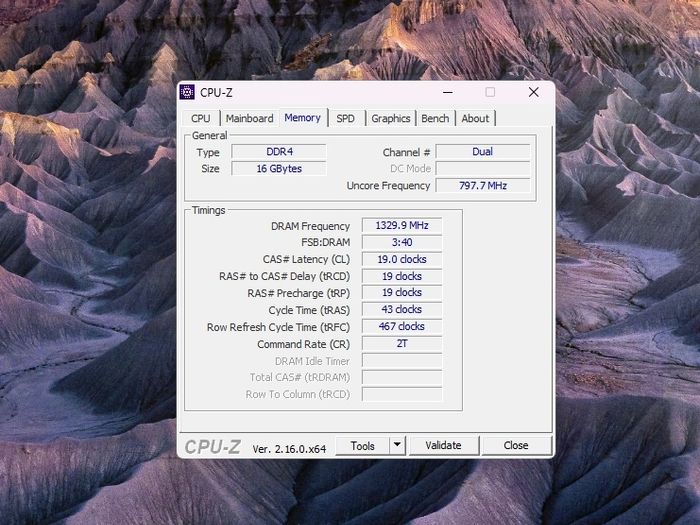The image size is (700, 525).
Task: Minimize the CPU-Z window
Action: tap(448, 92)
